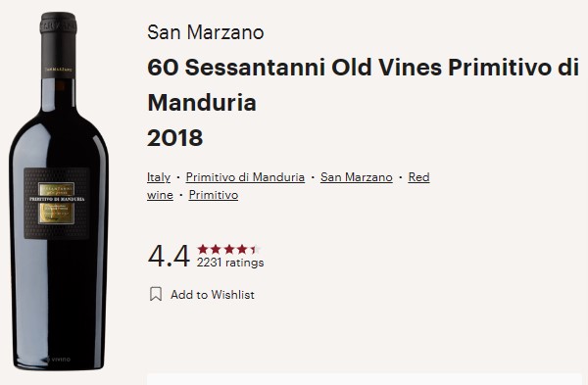
Task: Enlarge the wine bottle image
Action: point(59,191)
